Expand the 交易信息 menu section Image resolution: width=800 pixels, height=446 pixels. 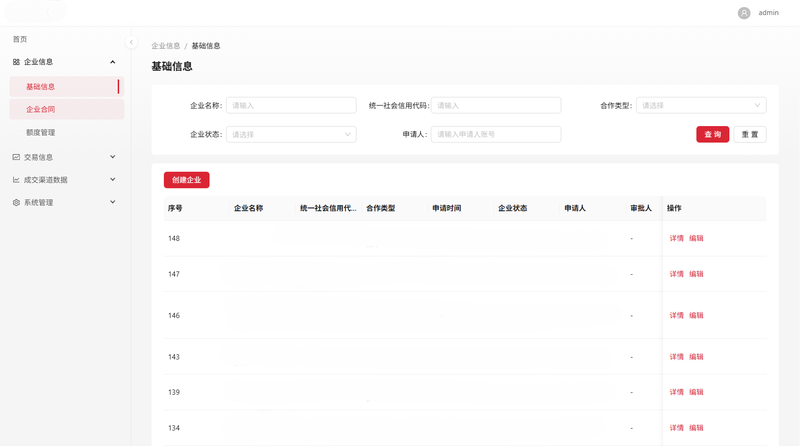[x=112, y=157]
